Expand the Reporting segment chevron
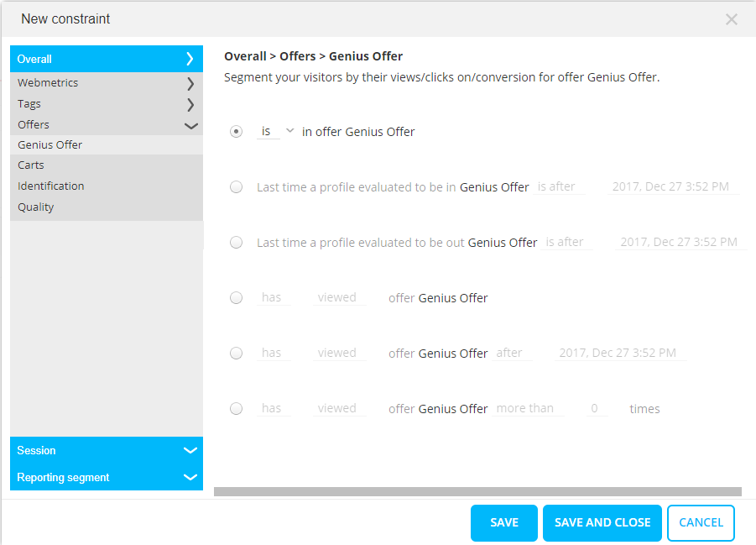This screenshot has width=756, height=545. click(x=190, y=478)
